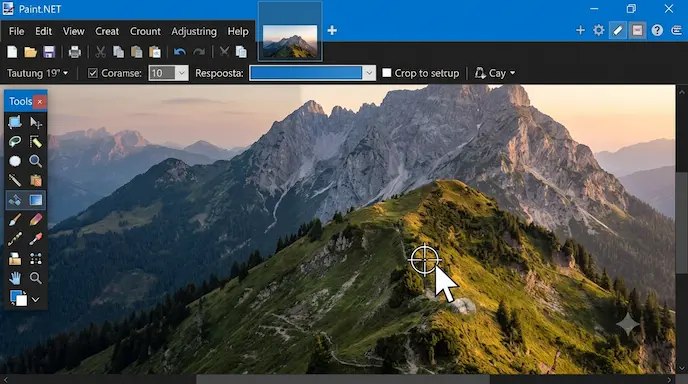Open the Crount menu

tap(145, 31)
